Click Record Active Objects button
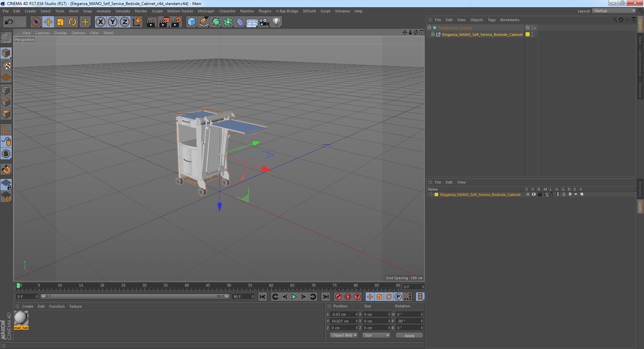 (x=338, y=297)
